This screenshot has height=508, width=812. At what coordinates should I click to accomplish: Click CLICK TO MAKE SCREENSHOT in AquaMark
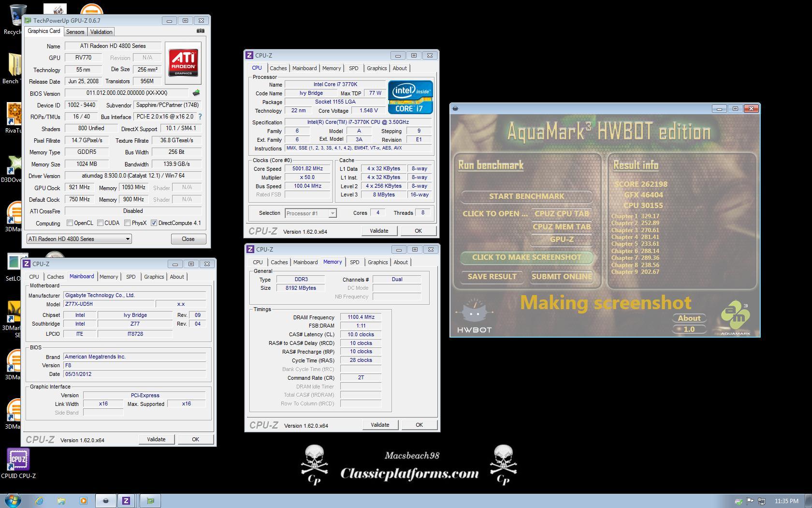pos(526,257)
